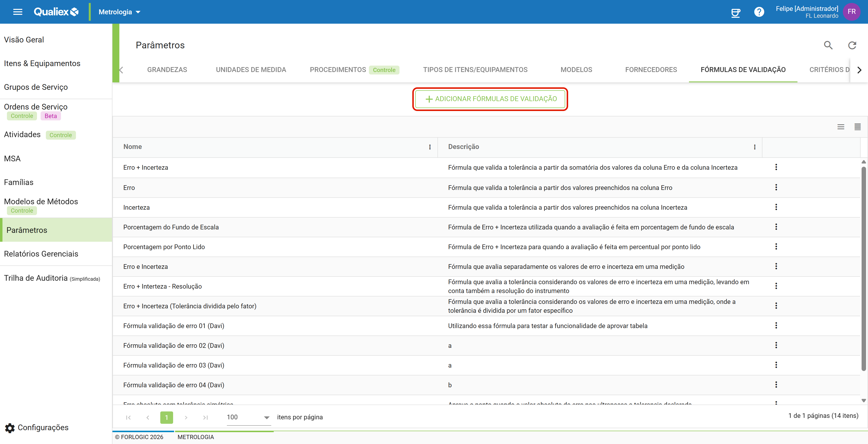
Task: Click the Porcentagem do Fundo de Escala name
Action: coord(171,227)
